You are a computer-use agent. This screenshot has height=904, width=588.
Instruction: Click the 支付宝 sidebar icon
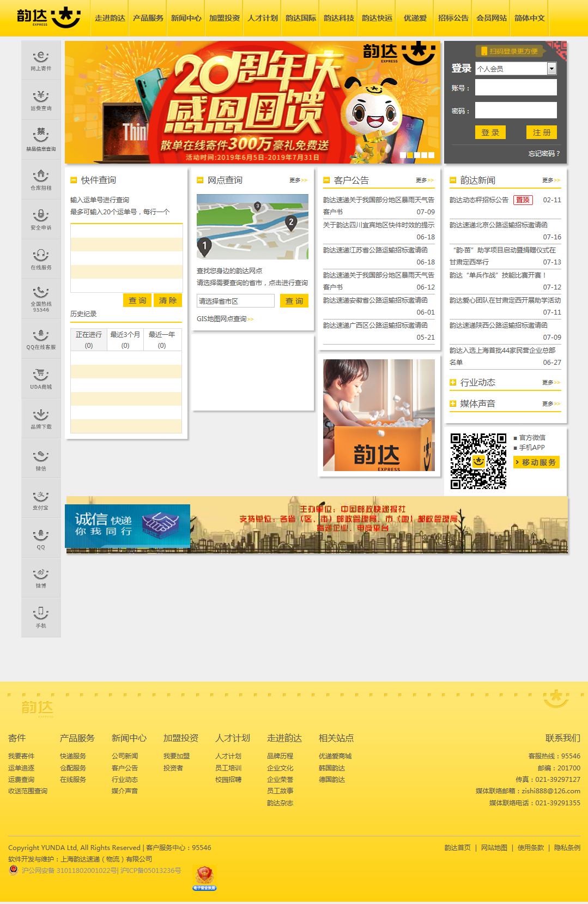(x=41, y=498)
